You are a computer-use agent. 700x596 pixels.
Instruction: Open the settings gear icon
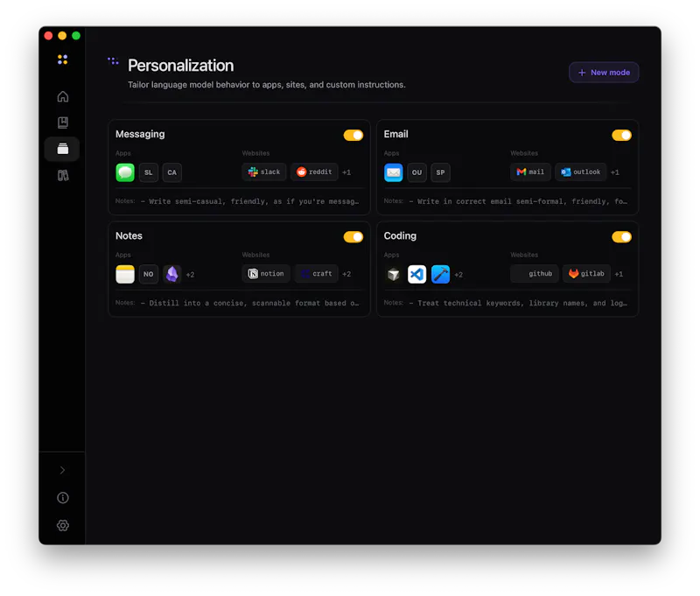[x=63, y=525]
